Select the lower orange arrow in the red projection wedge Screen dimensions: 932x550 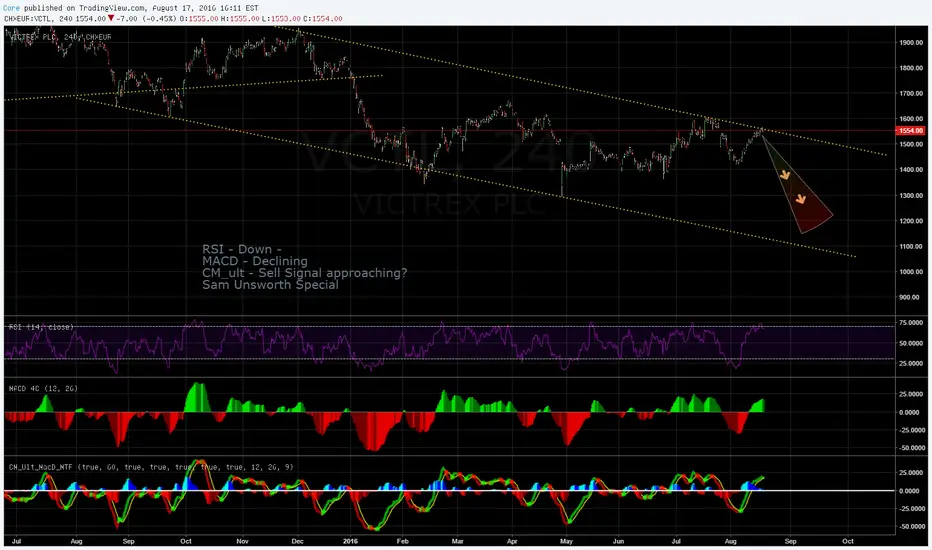tap(801, 199)
